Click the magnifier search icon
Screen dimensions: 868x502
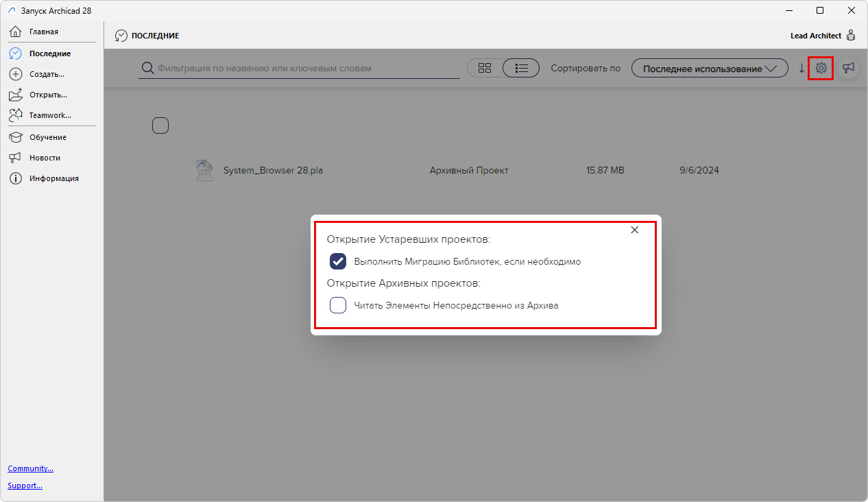click(x=147, y=69)
